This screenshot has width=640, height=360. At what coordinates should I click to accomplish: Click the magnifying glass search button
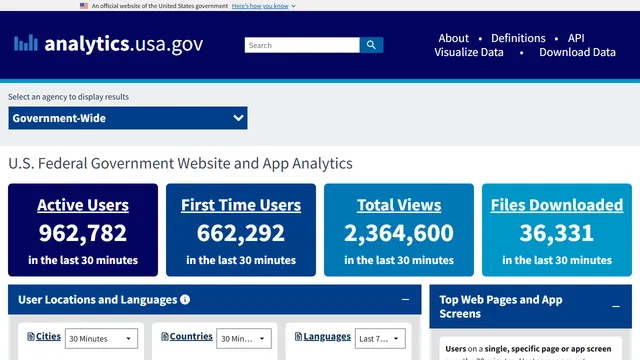pos(371,45)
